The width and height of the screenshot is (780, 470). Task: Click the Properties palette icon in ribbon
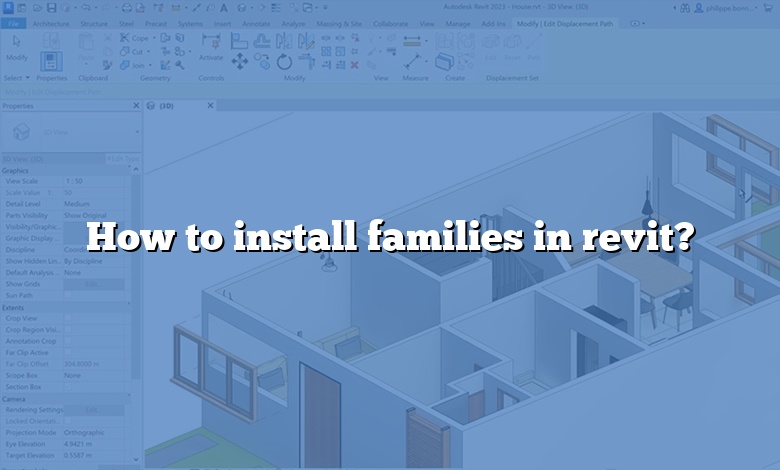click(x=51, y=61)
